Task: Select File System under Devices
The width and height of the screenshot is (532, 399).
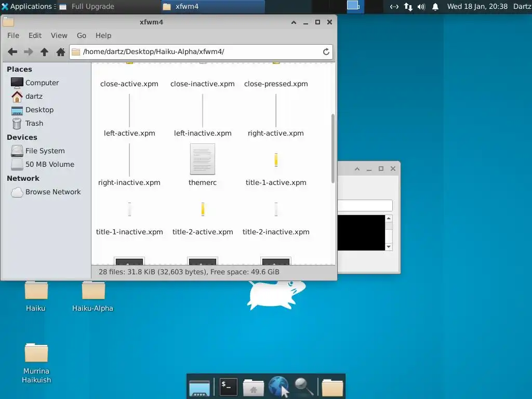Action: coord(46,151)
